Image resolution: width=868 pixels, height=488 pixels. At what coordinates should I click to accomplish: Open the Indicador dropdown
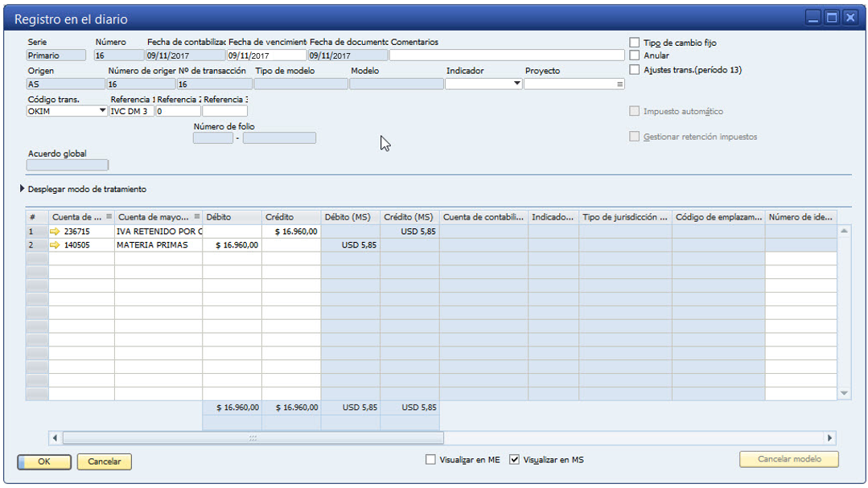point(517,84)
